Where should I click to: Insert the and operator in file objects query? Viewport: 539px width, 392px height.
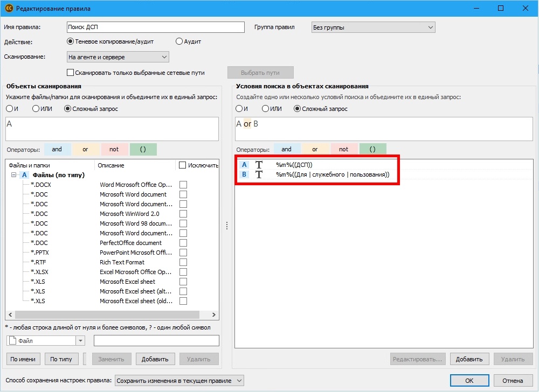point(58,149)
